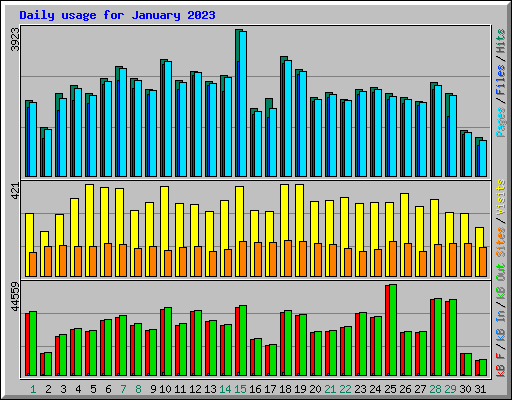Screen dimensions: 512x400
Task: Click day 10 on the x-axis
Action: pyautogui.click(x=165, y=389)
